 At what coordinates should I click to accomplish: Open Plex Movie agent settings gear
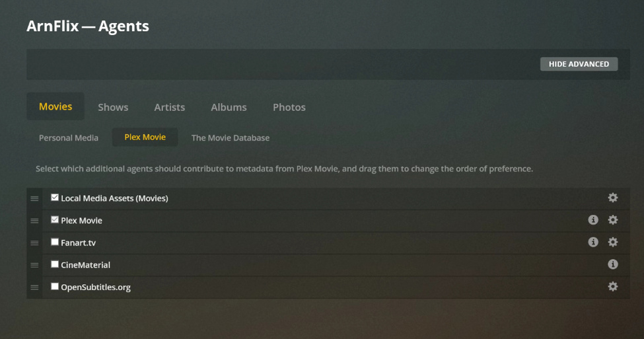click(612, 220)
